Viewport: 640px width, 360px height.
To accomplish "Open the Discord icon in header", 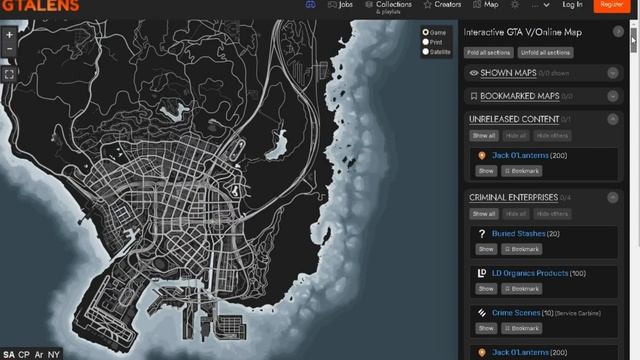I will tap(311, 4).
